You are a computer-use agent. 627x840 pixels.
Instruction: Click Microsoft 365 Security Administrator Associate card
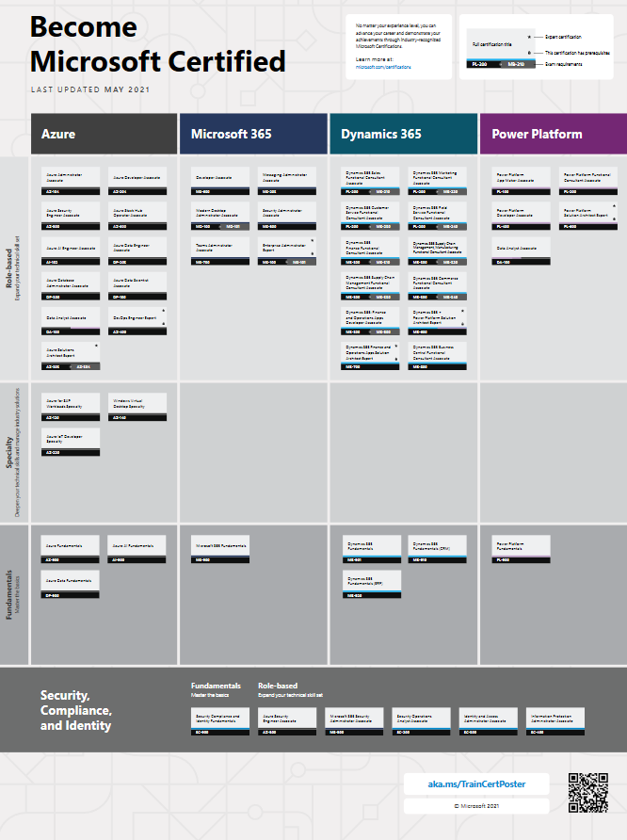(354, 721)
